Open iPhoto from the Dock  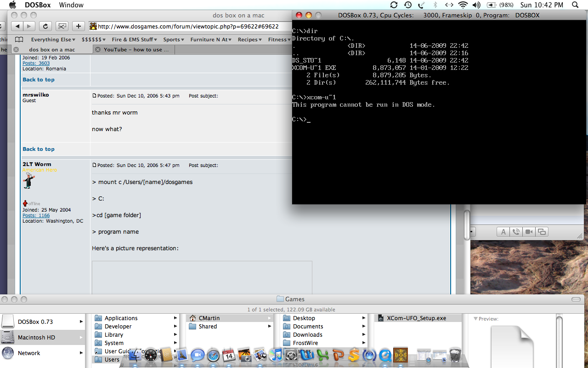click(244, 355)
